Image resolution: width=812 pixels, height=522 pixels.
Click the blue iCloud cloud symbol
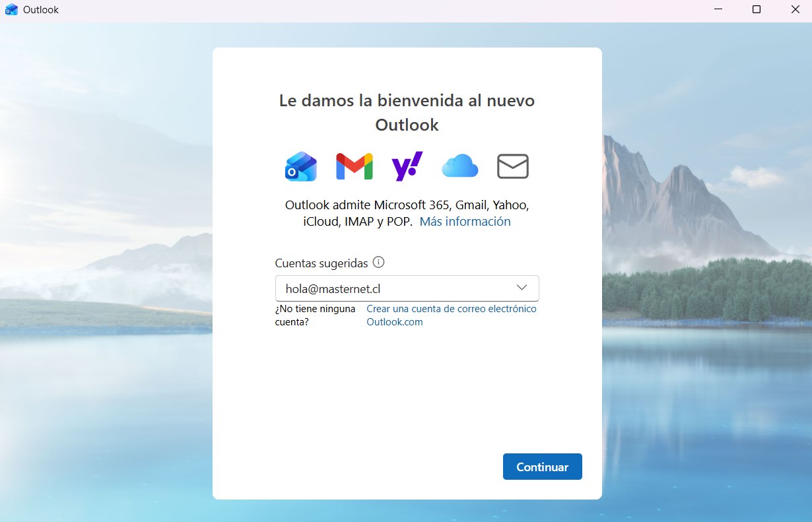click(460, 166)
